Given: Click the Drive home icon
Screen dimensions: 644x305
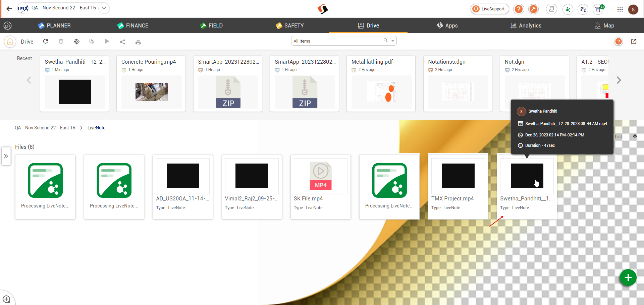Looking at the screenshot, I should tap(10, 42).
